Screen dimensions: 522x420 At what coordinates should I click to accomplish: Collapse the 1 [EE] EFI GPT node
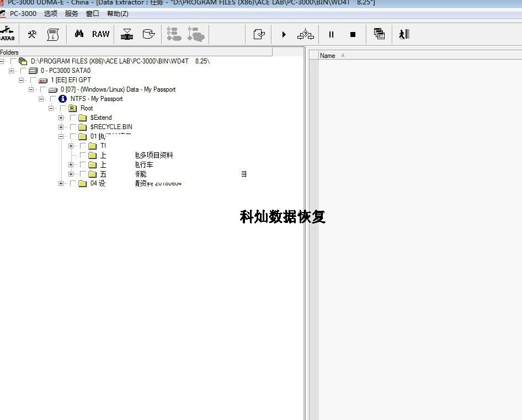coord(22,80)
